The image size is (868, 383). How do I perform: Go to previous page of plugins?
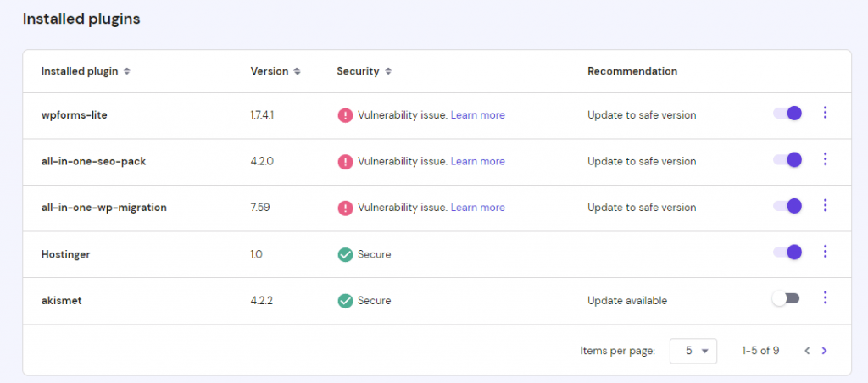(x=807, y=350)
